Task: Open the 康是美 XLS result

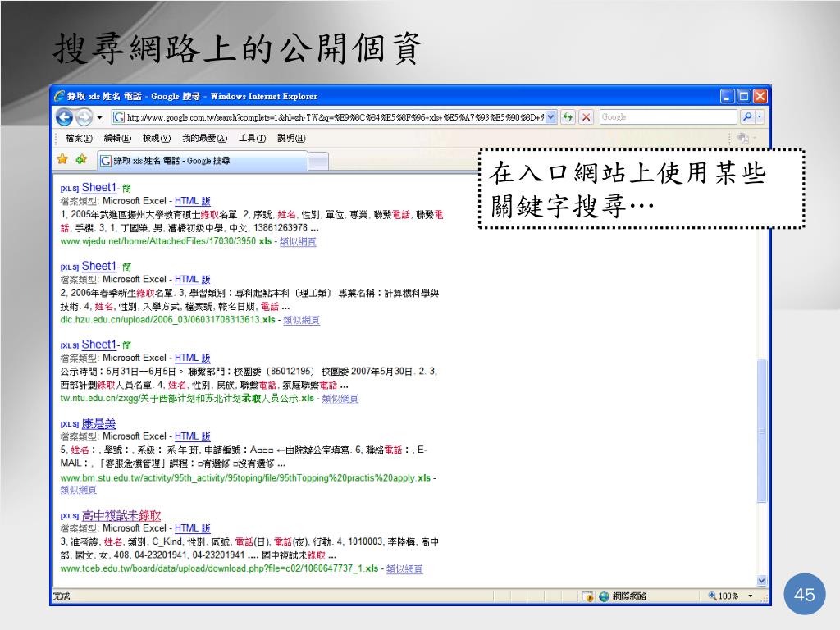Action: click(98, 424)
